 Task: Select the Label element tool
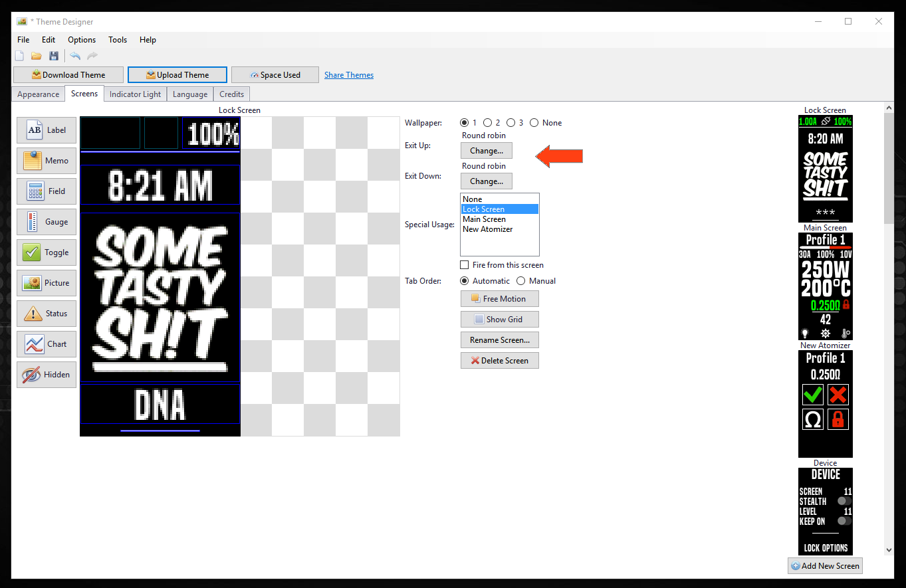(47, 130)
